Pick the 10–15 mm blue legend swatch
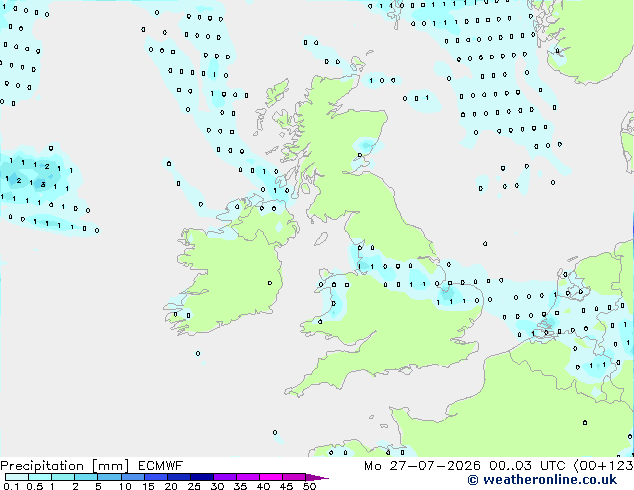The width and height of the screenshot is (634, 490). 132,477
